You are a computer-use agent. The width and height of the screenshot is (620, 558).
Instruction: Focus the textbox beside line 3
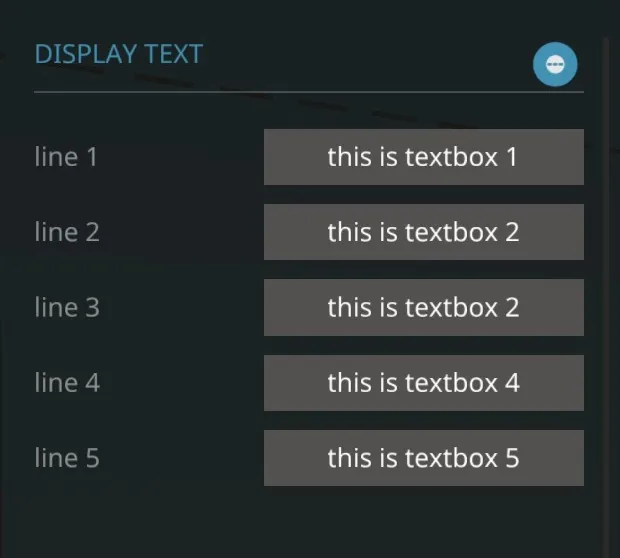(423, 307)
